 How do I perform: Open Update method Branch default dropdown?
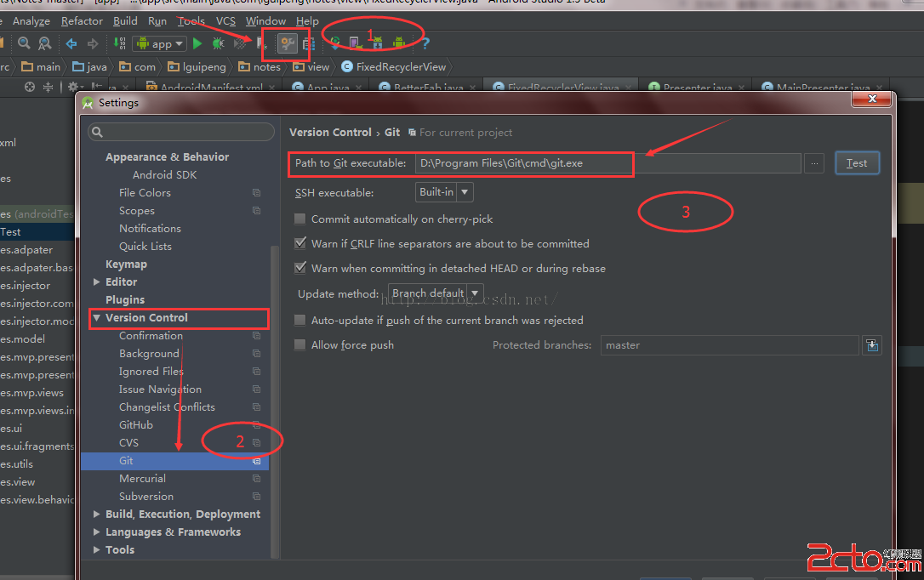click(x=436, y=293)
